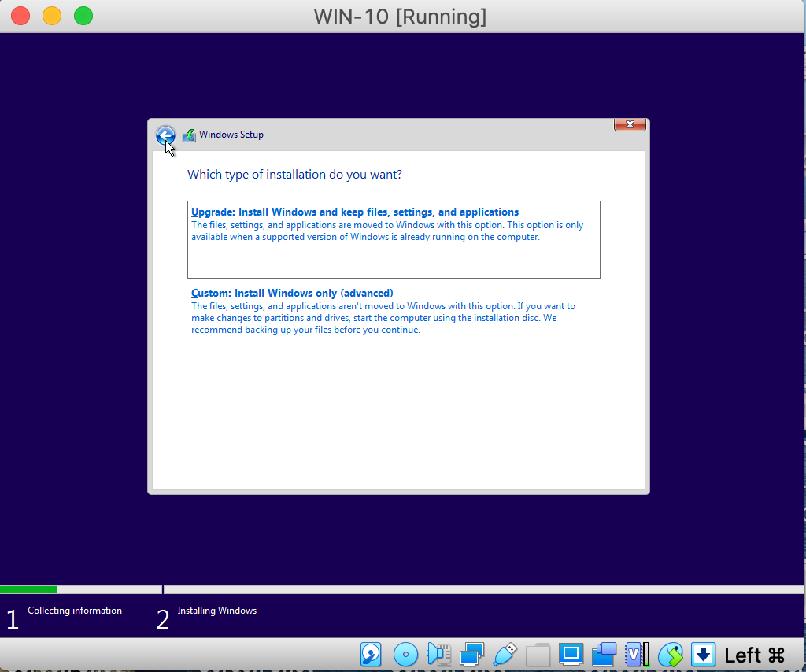This screenshot has height=672, width=806.
Task: Open USB devices indicator in status bar
Action: click(x=505, y=655)
